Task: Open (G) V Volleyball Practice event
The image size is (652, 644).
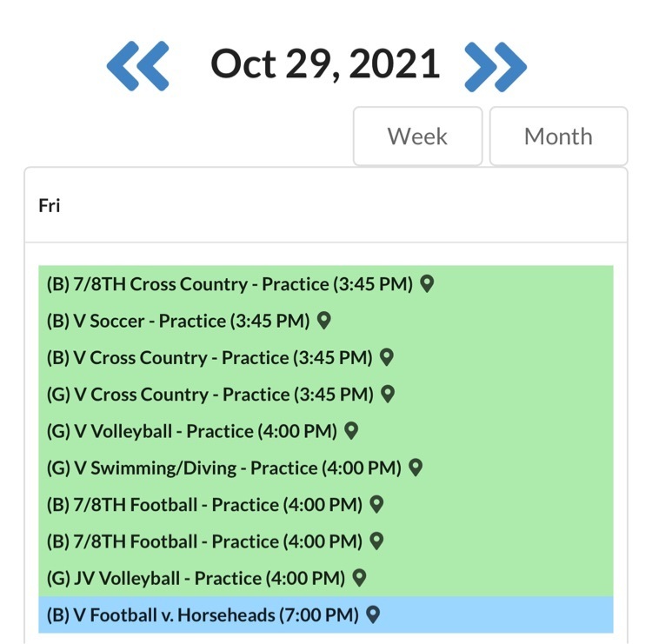Action: [x=192, y=431]
